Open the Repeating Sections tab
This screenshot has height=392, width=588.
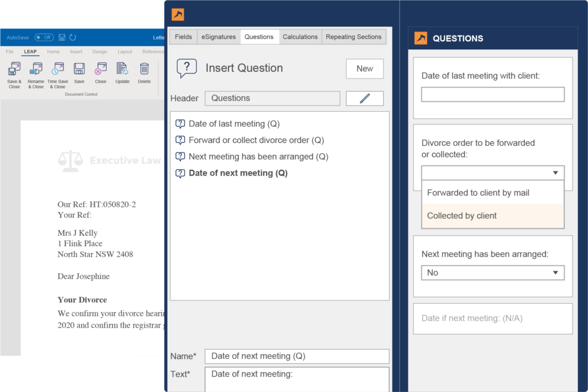coord(354,36)
